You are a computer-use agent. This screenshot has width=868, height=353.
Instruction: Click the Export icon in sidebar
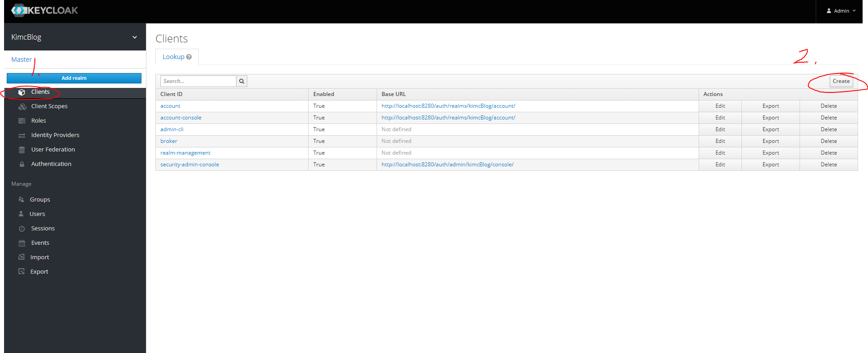(21, 271)
